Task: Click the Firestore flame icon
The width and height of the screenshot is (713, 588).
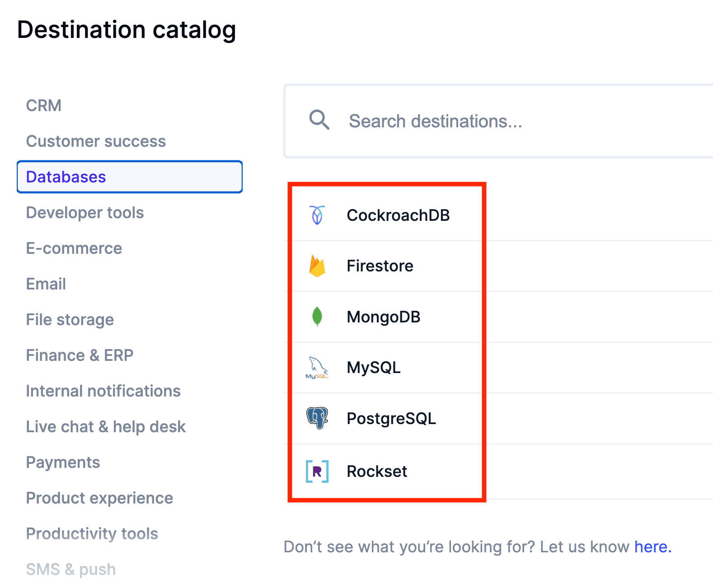Action: click(x=317, y=266)
